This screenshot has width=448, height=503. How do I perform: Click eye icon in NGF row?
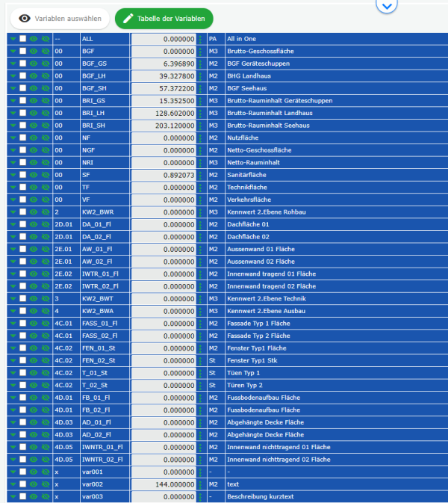(34, 150)
